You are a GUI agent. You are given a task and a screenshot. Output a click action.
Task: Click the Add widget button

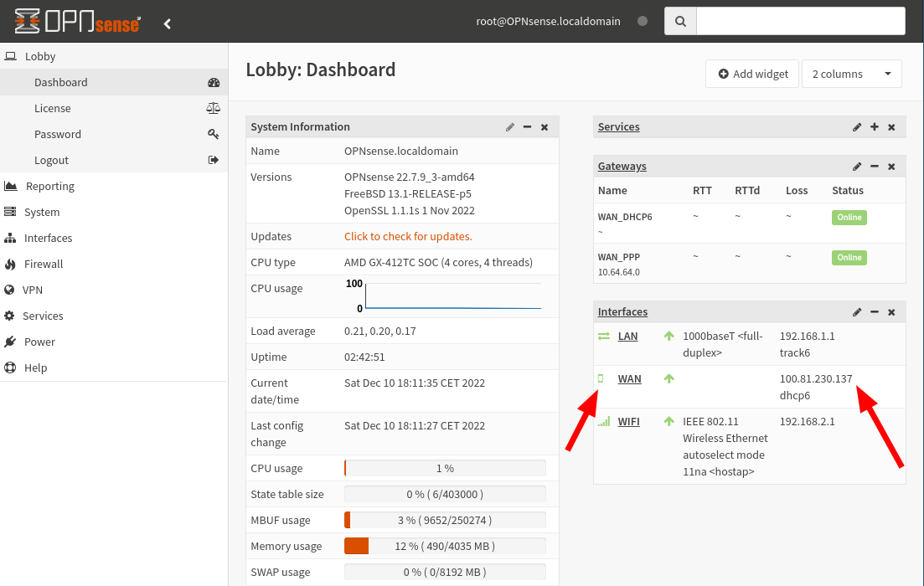coord(752,74)
